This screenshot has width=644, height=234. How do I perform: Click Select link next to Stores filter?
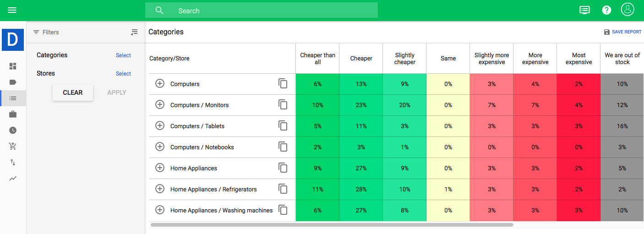(x=123, y=74)
